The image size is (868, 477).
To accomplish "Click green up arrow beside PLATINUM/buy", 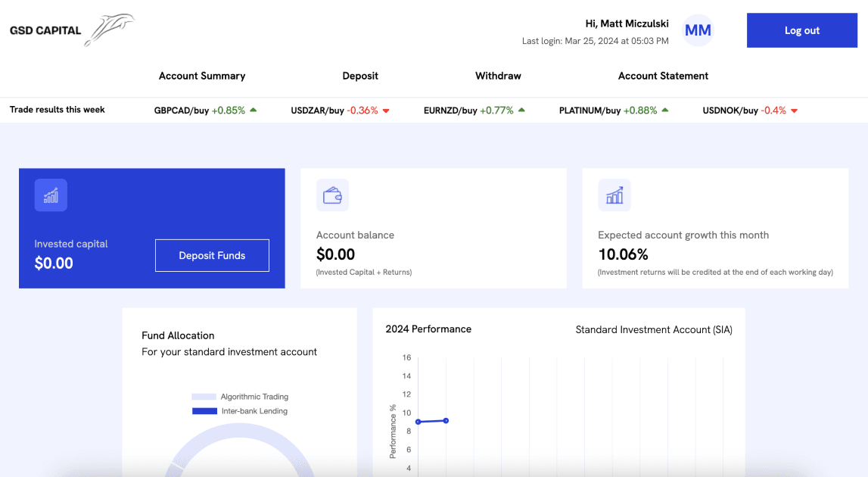I will tap(665, 110).
